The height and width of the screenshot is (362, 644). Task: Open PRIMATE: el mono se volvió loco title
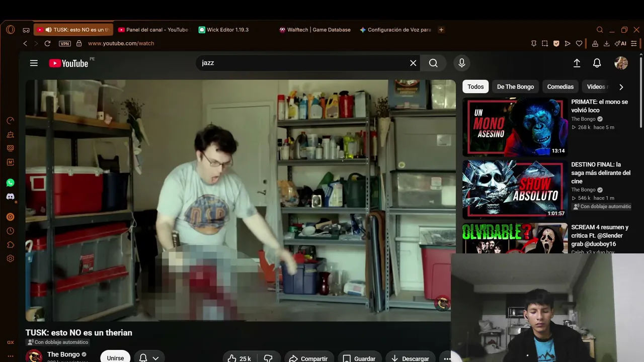[x=600, y=106]
